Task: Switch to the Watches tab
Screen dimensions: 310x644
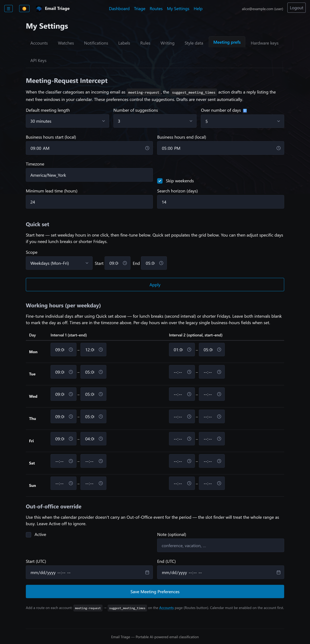Action: [66, 43]
